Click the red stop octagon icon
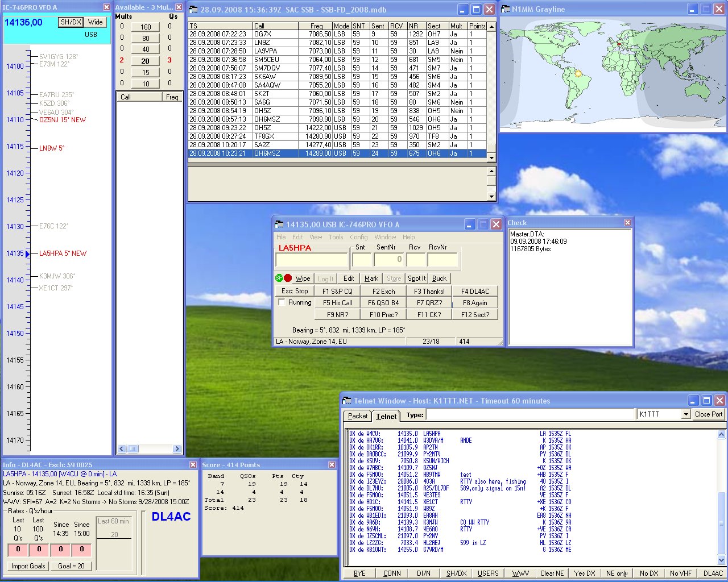The height and width of the screenshot is (582, 728). [288, 278]
